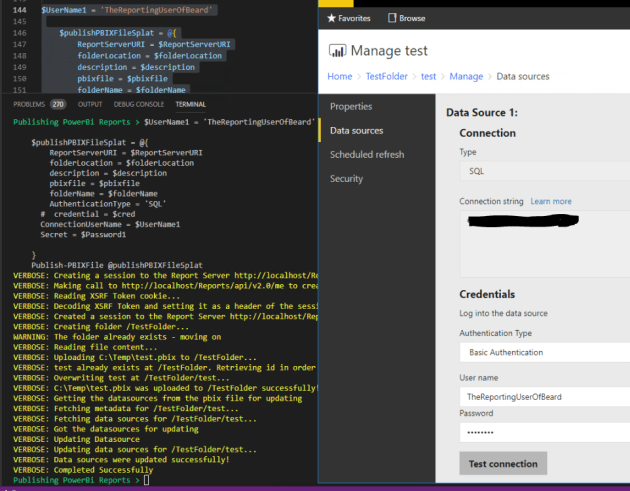
Task: Click Publish-PBIXFile @publishPBIXFileSplat terminal line
Action: point(117,265)
